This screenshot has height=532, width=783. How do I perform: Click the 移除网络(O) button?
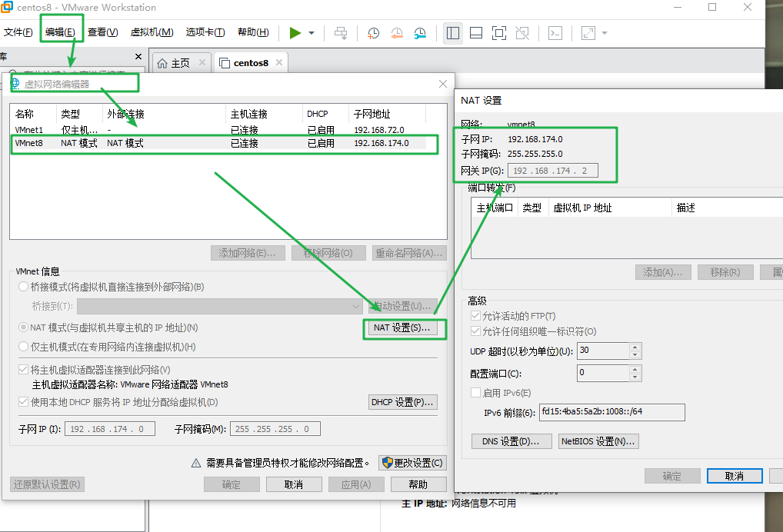click(328, 253)
